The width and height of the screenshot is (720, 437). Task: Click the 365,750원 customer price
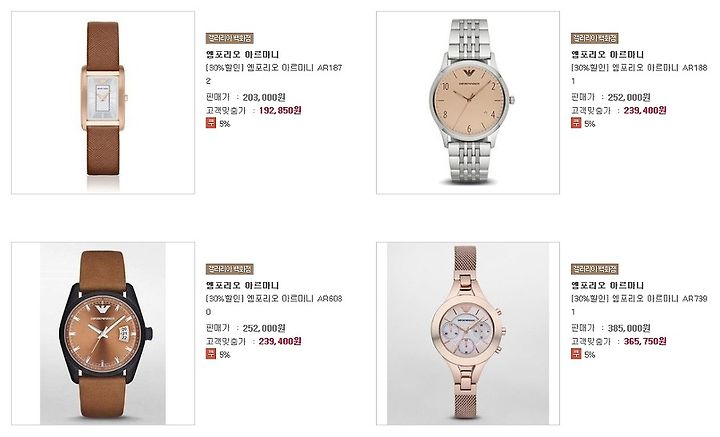(645, 342)
